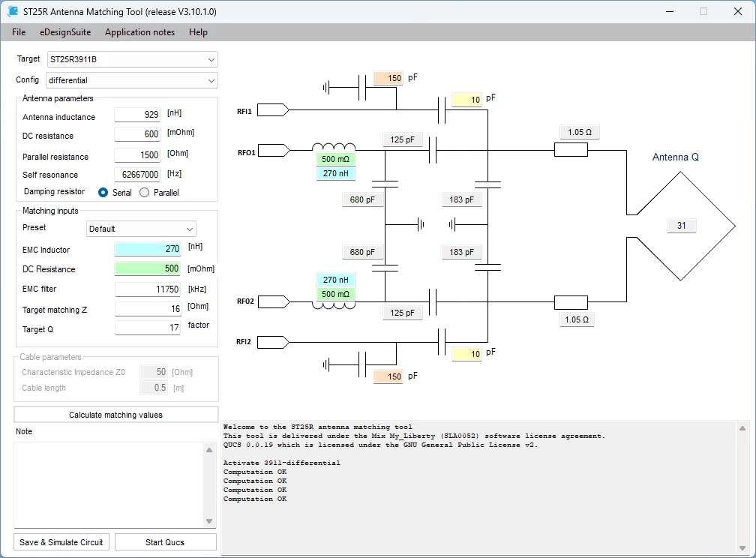This screenshot has height=558, width=756.
Task: Click the Start Qucs button
Action: click(x=165, y=542)
